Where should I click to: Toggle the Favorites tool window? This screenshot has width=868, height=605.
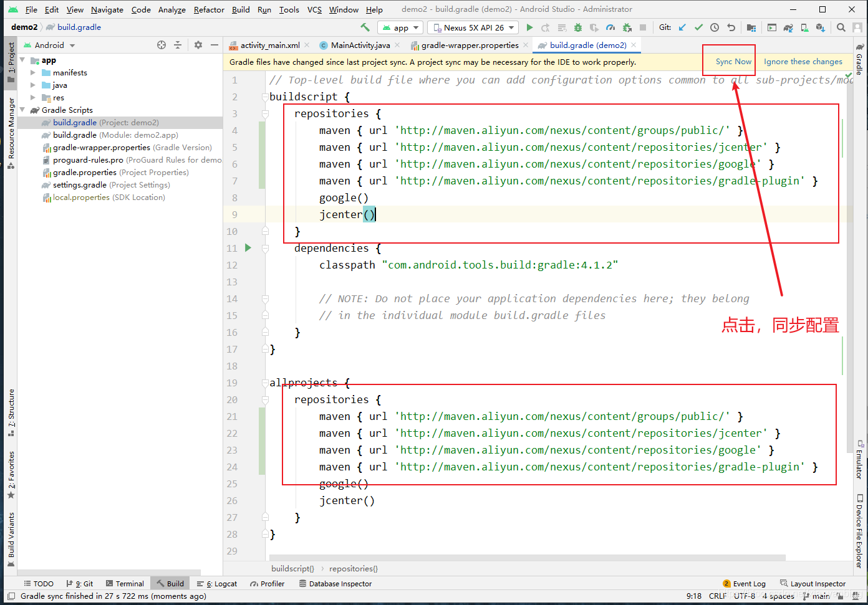(11, 475)
